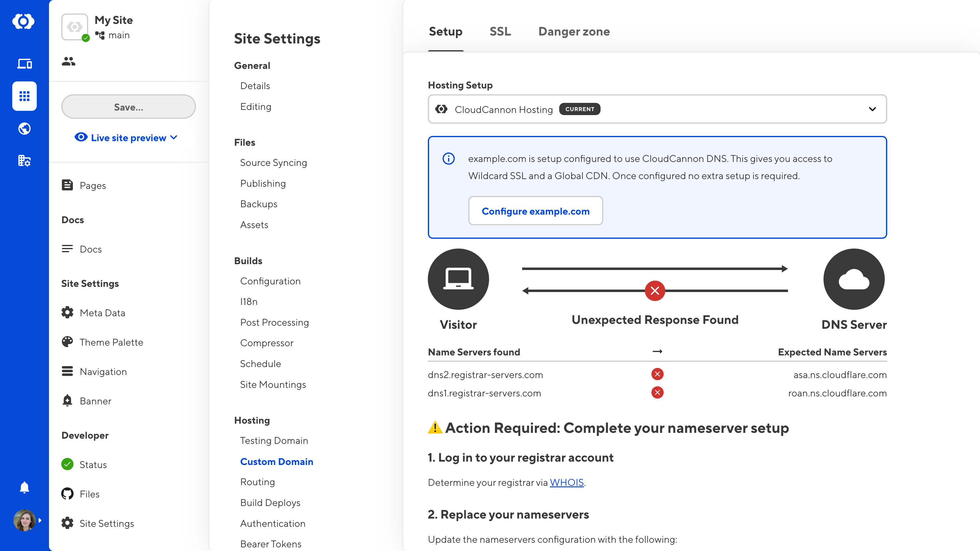Viewport: 980px width, 551px height.
Task: Select Custom Domain in Hosting
Action: (x=277, y=462)
